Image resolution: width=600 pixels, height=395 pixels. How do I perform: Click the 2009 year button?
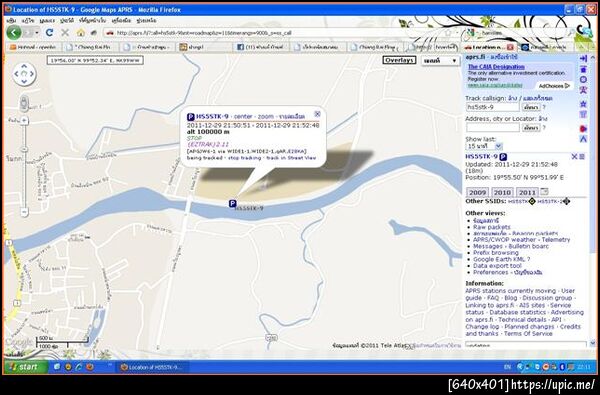478,193
